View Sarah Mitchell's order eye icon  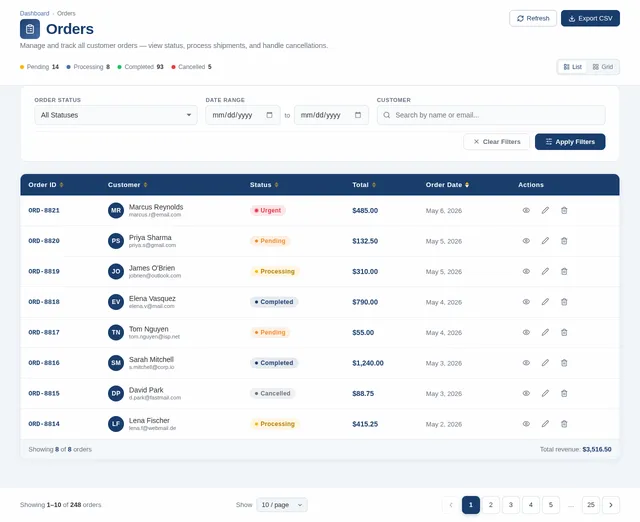point(526,363)
